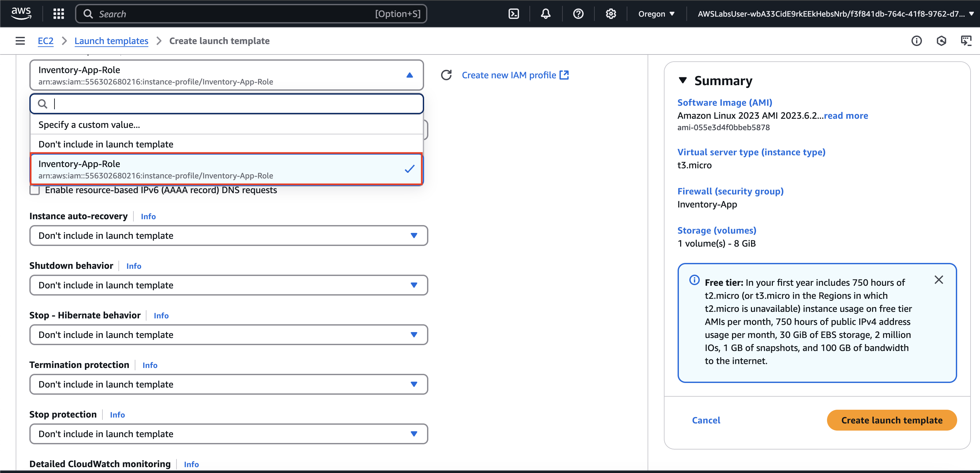
Task: Launch CloudShell from the top bar
Action: [513, 14]
